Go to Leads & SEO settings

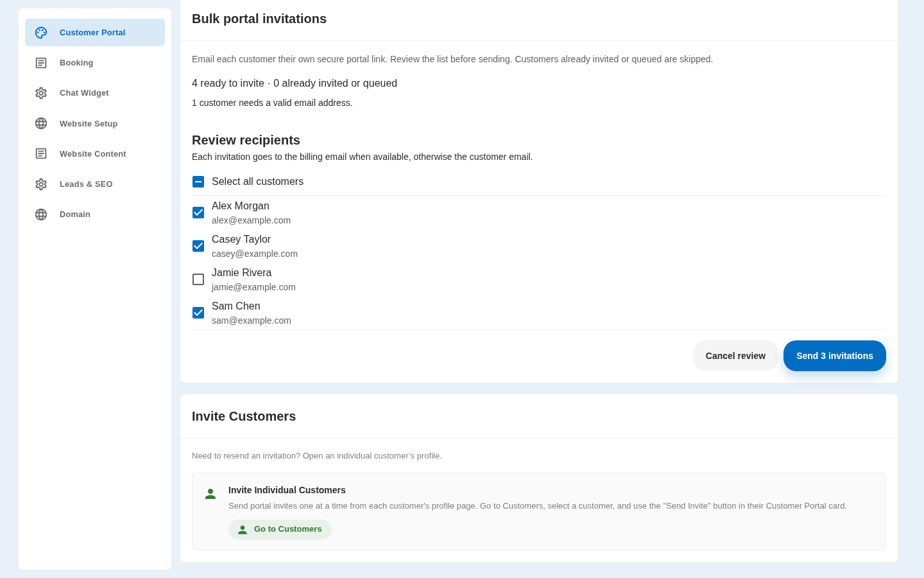coord(95,184)
